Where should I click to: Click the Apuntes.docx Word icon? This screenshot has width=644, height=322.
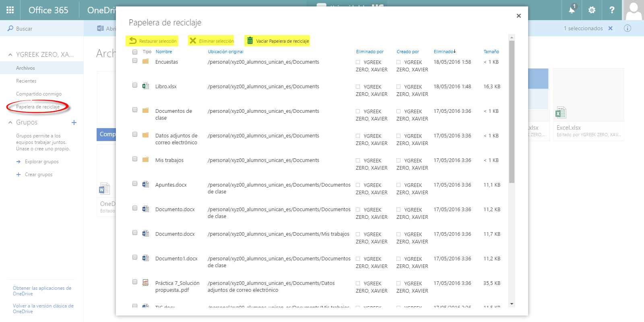click(x=146, y=184)
